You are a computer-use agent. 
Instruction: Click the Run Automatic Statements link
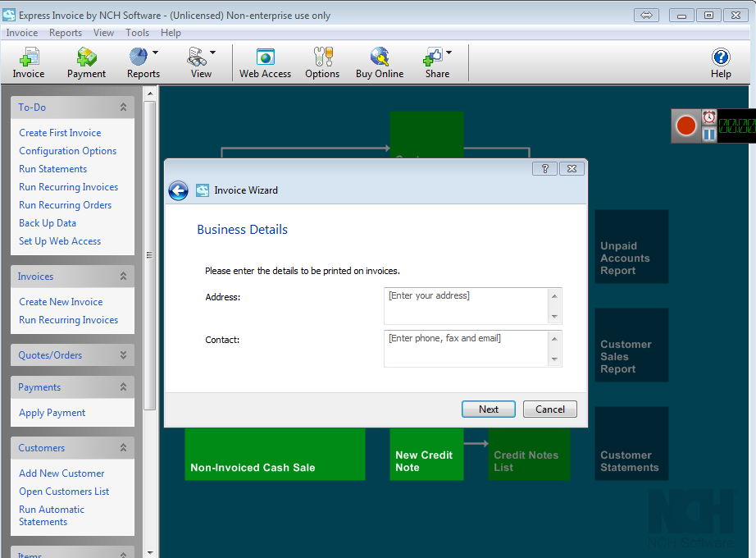click(52, 515)
